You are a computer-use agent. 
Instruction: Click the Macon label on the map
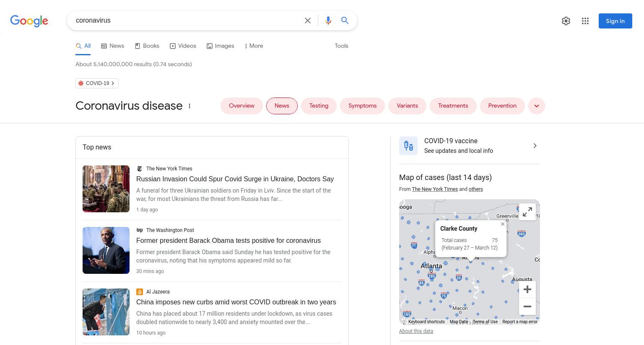coord(460,308)
